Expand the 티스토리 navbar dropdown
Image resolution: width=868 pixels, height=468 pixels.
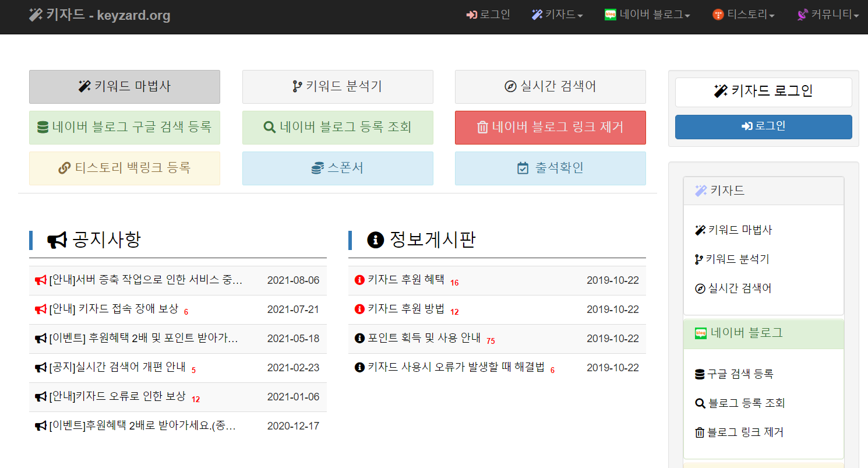[743, 15]
